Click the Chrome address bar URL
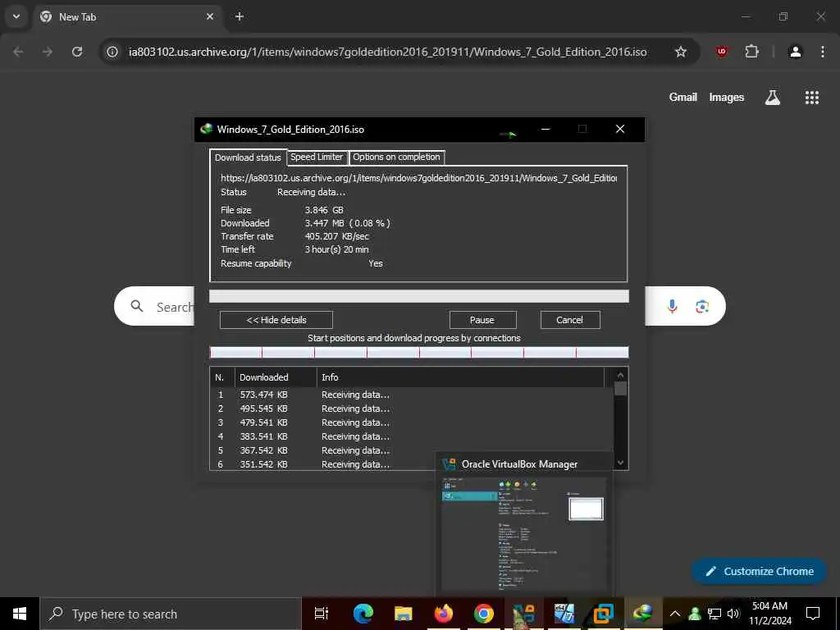Image resolution: width=840 pixels, height=630 pixels. 387,52
